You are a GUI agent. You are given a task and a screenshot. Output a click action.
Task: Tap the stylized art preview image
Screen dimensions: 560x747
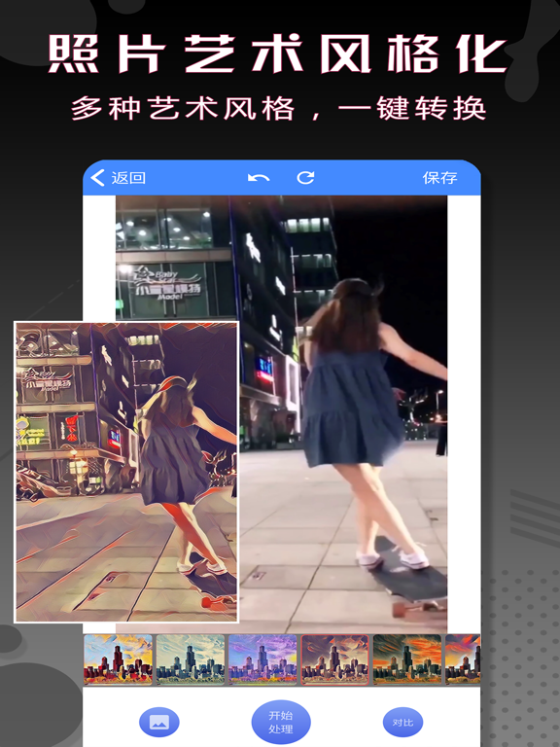[x=126, y=472]
